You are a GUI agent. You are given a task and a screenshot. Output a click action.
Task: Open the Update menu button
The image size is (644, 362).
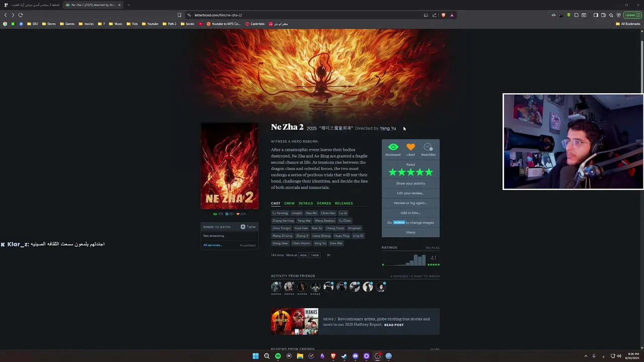pyautogui.click(x=632, y=15)
